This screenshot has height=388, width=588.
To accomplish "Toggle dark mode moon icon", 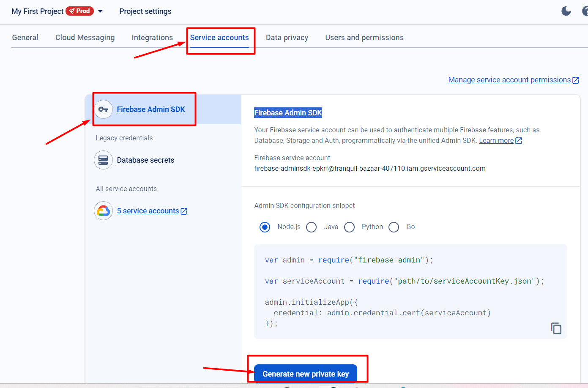I will [x=566, y=11].
